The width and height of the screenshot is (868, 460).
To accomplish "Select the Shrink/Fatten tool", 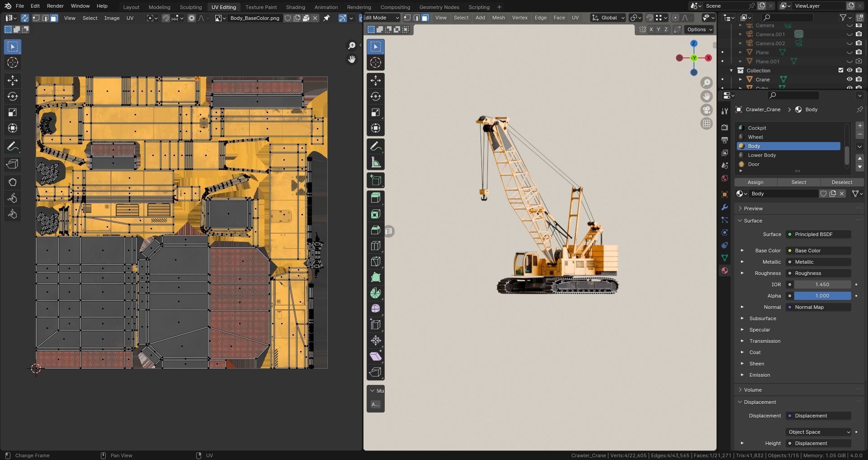I will (376, 341).
